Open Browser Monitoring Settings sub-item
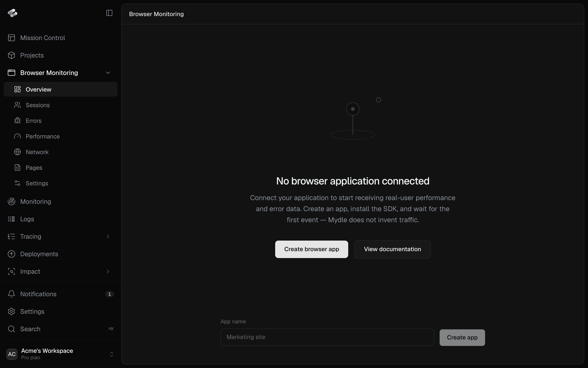This screenshot has height=368, width=588. click(x=60, y=183)
